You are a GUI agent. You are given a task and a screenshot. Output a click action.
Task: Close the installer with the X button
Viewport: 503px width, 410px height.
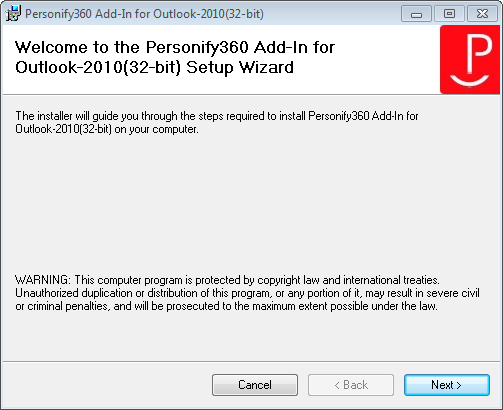pyautogui.click(x=482, y=14)
